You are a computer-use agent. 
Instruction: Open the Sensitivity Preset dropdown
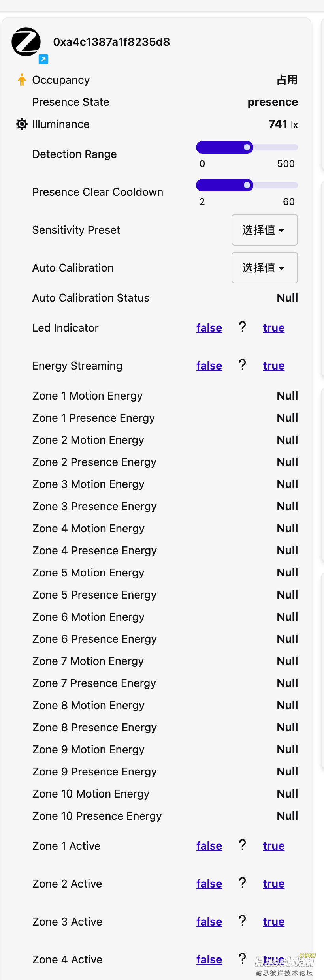(265, 230)
